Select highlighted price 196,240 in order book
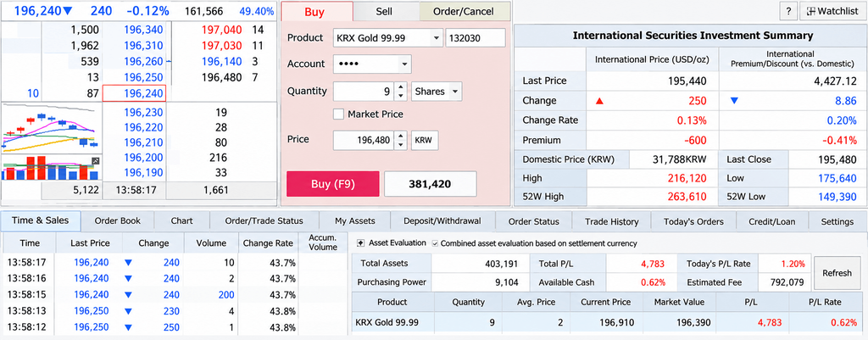 (135, 93)
